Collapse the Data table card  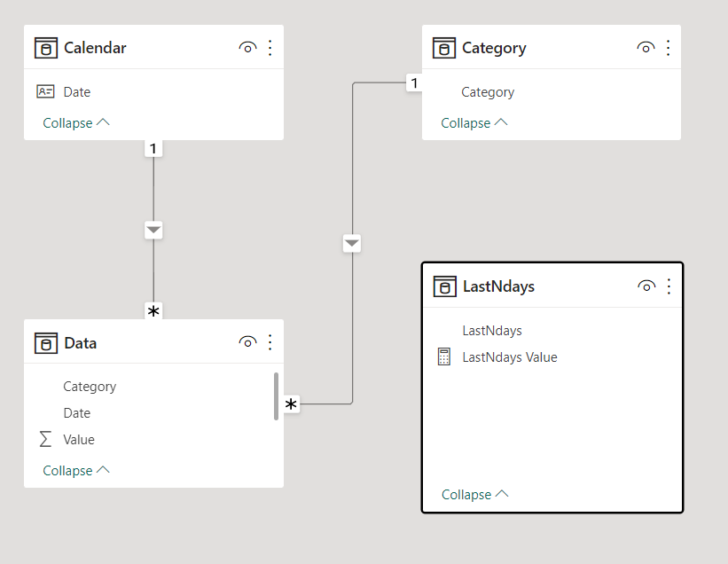[76, 470]
